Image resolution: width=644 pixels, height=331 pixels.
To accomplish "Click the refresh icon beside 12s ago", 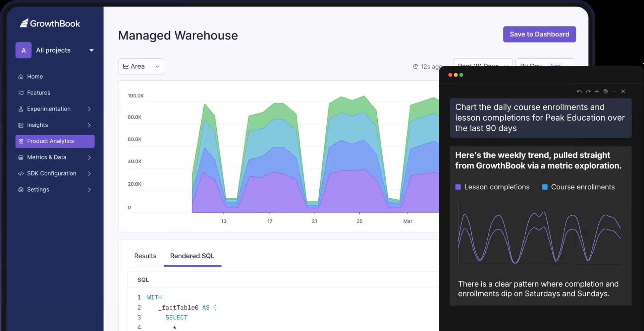I will tap(416, 67).
